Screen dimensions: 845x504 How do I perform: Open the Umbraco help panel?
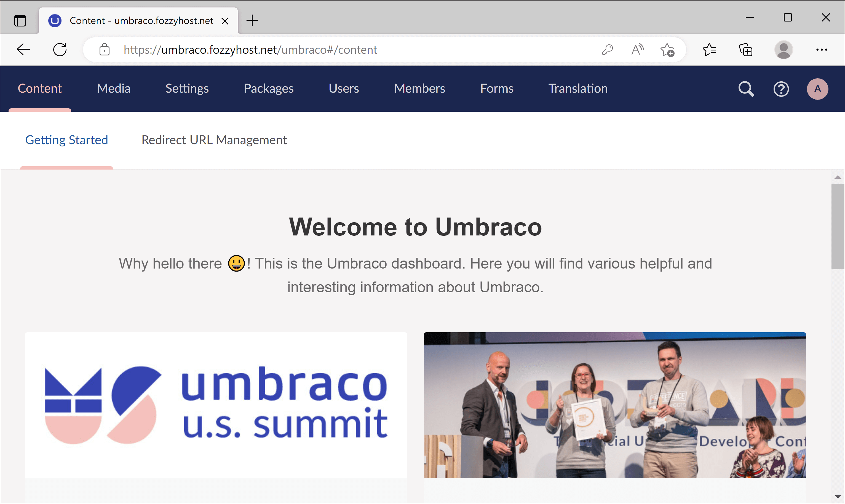tap(781, 89)
